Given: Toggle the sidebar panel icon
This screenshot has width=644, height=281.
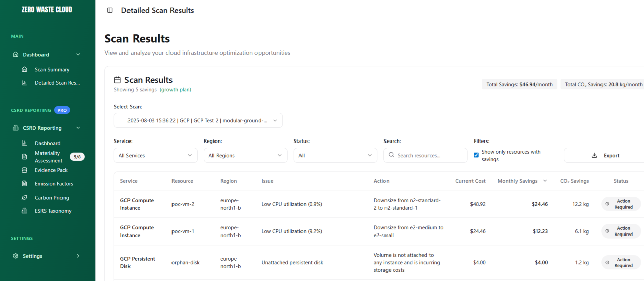Looking at the screenshot, I should click(x=110, y=10).
